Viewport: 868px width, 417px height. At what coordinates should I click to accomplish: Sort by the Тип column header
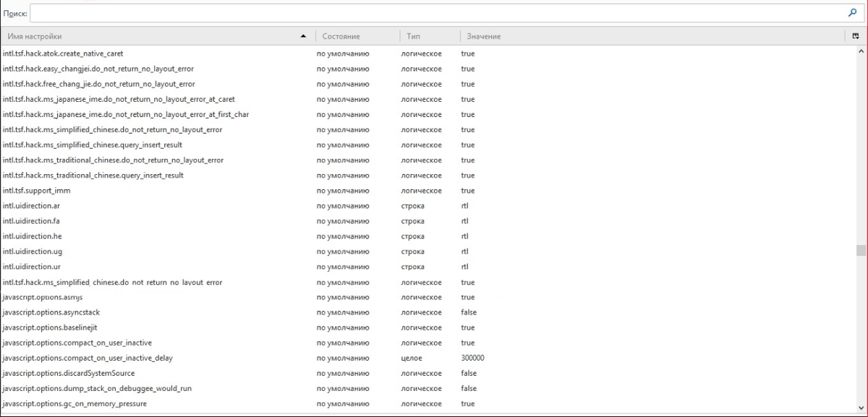point(429,36)
